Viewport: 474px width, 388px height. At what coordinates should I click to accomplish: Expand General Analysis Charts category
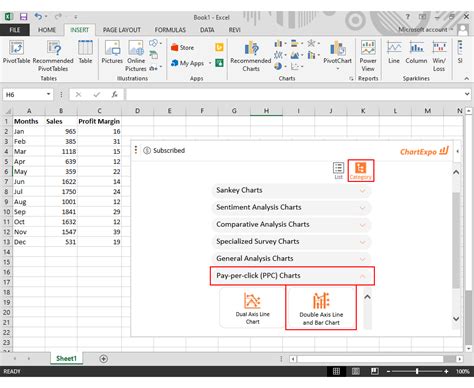(291, 258)
